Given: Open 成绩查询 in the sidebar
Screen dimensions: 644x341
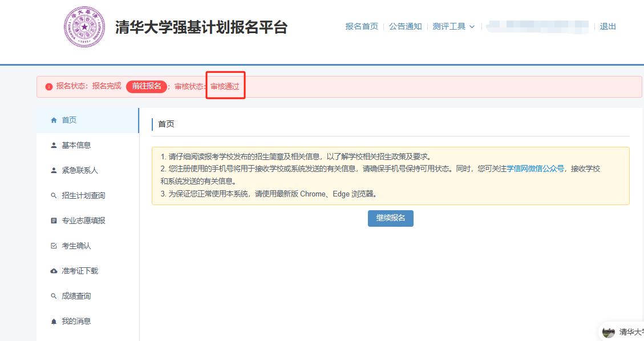Looking at the screenshot, I should [87, 296].
